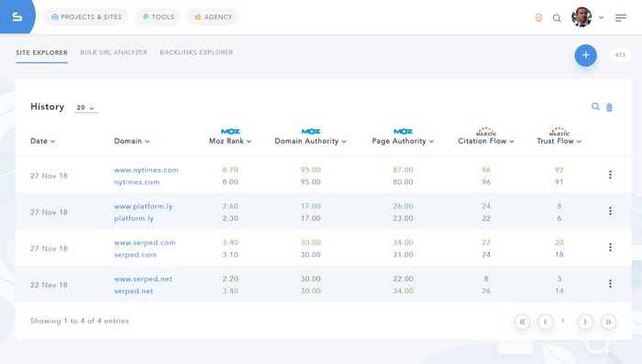This screenshot has height=364, width=642.
Task: Click Citation Flow value 27
Action: pyautogui.click(x=486, y=242)
